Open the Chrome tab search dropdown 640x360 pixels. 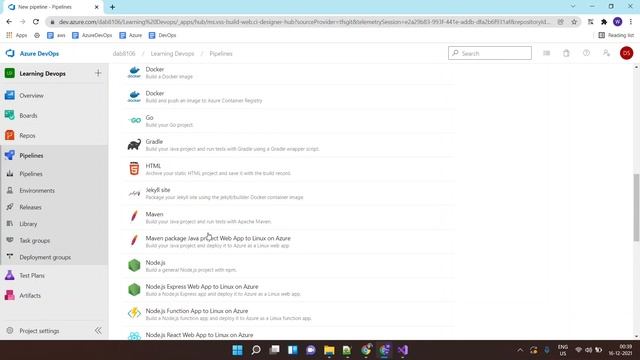click(573, 7)
